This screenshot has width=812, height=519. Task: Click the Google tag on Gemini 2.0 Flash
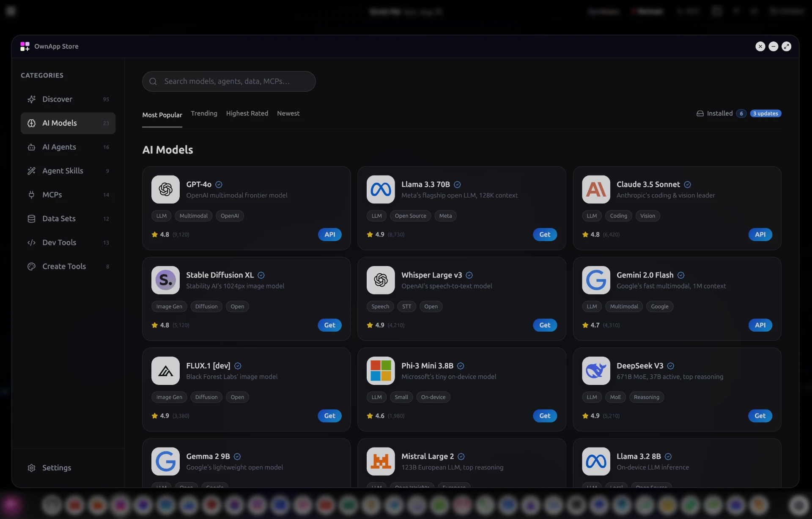click(659, 306)
